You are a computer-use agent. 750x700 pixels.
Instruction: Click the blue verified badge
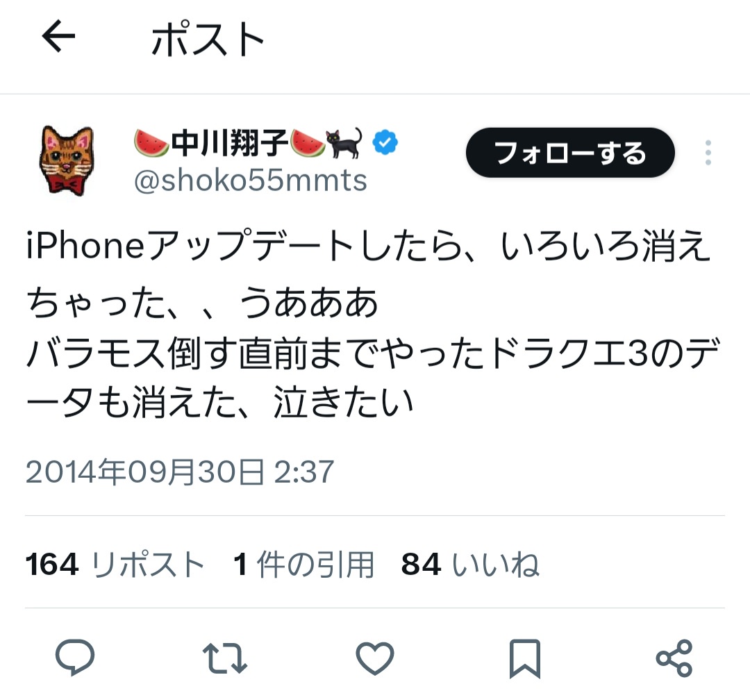(385, 142)
